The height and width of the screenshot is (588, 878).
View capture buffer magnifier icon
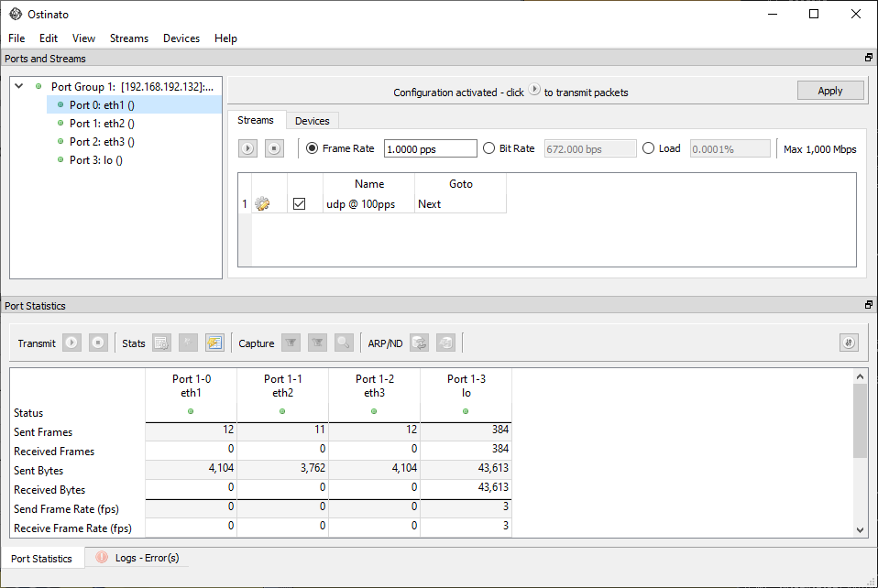(344, 343)
